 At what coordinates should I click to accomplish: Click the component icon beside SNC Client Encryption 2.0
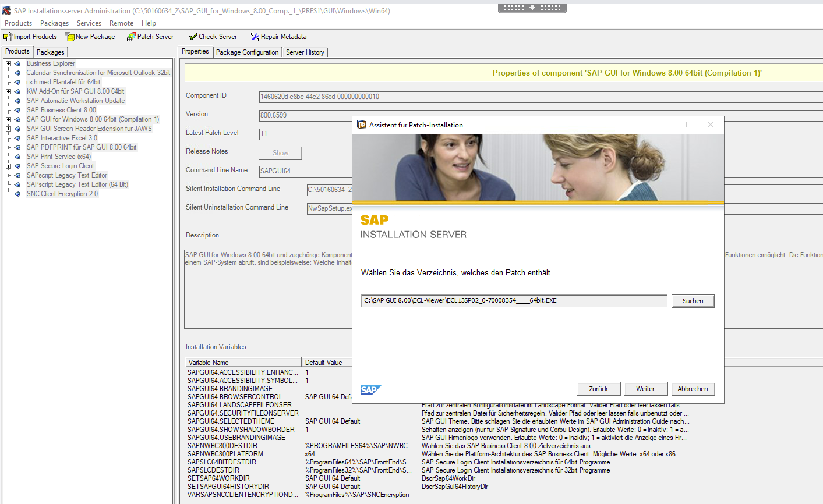[x=18, y=194]
